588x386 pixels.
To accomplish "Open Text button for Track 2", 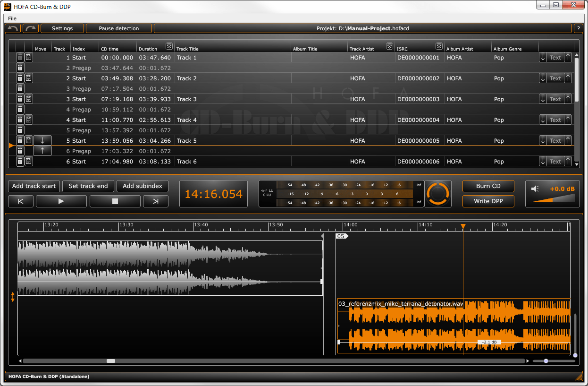I will 555,78.
